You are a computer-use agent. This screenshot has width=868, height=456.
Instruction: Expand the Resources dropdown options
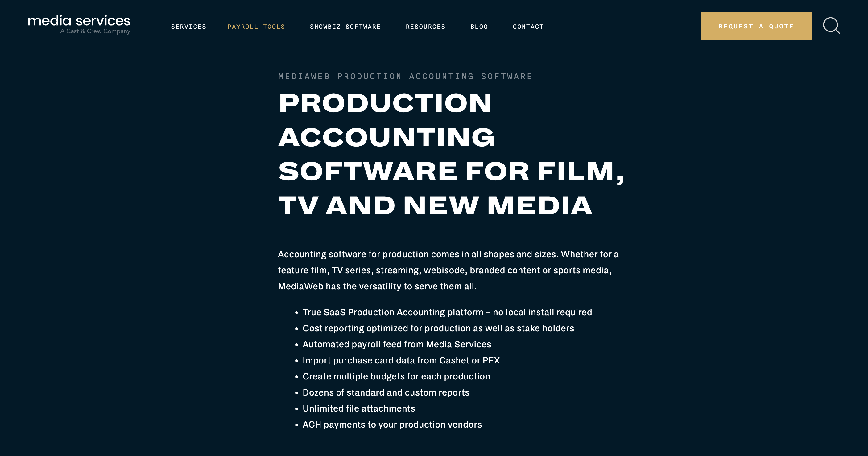(x=427, y=27)
